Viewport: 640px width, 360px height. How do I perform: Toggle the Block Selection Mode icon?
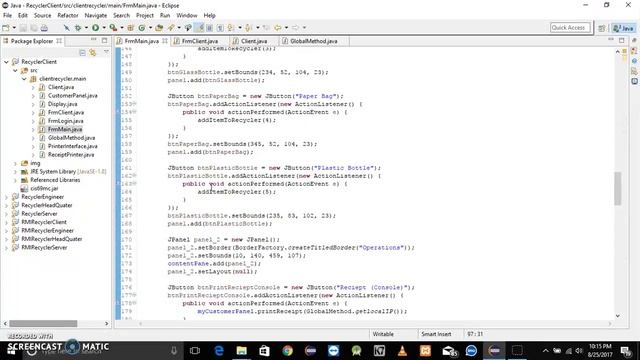click(x=209, y=28)
